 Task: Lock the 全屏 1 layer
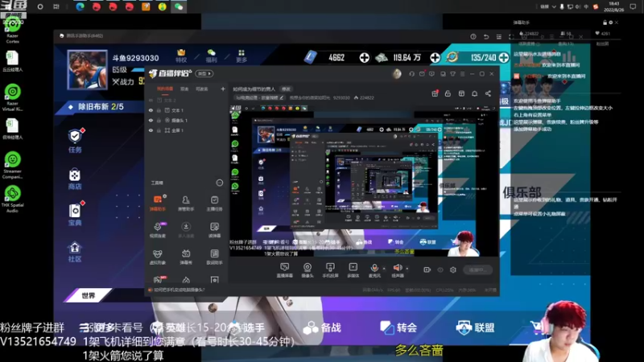coord(159,130)
